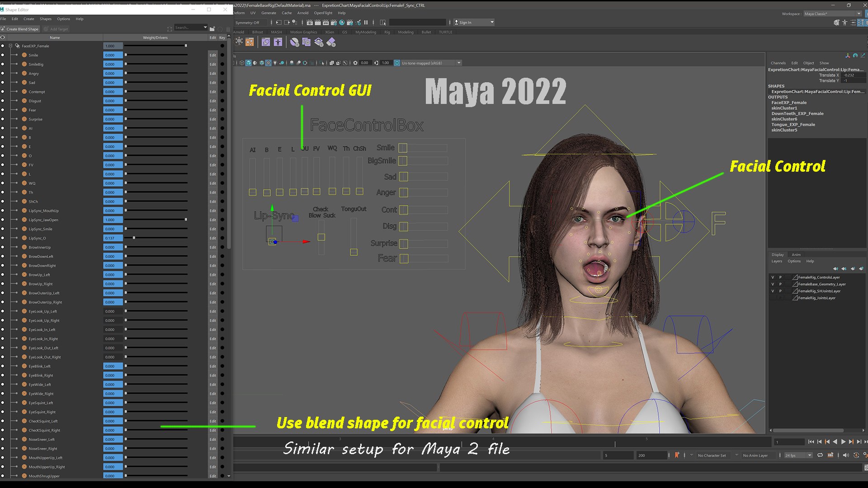868x488 pixels.
Task: Click Edit button for Smile target
Action: click(213, 55)
